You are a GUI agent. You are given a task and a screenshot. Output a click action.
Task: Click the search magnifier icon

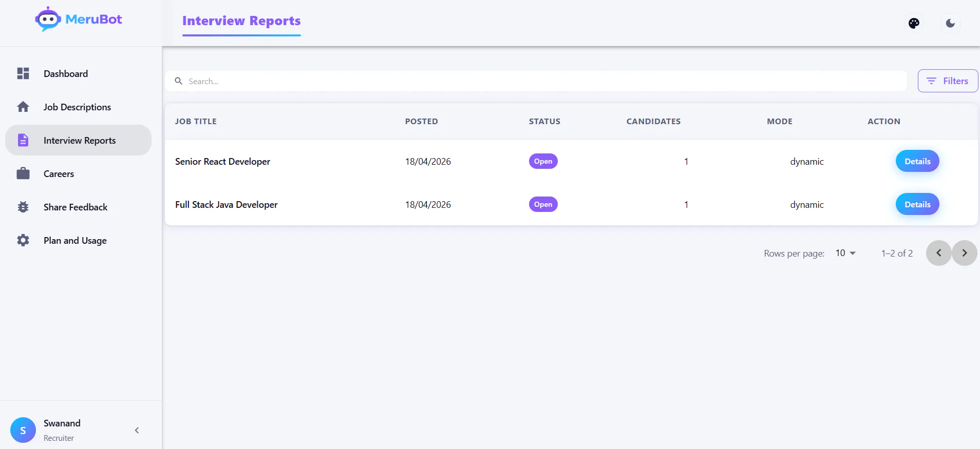(179, 81)
